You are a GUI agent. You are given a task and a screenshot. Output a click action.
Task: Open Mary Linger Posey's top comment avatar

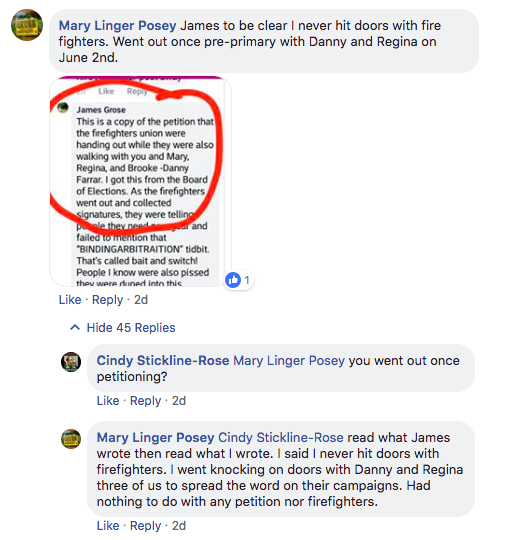tap(27, 25)
